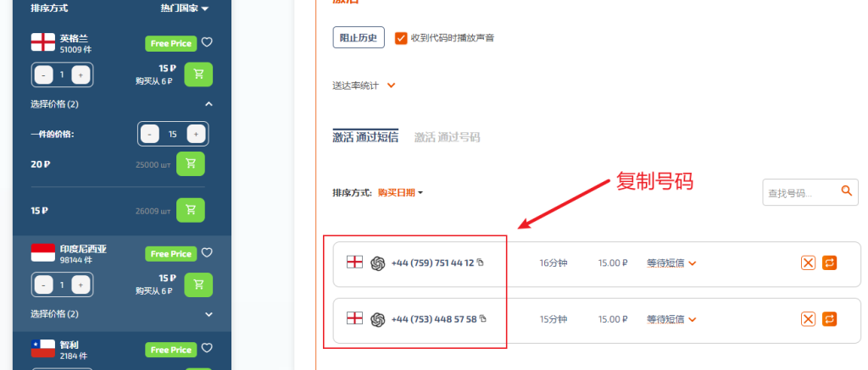Click the search magnifier icon
868x370 pixels.
pos(847,191)
